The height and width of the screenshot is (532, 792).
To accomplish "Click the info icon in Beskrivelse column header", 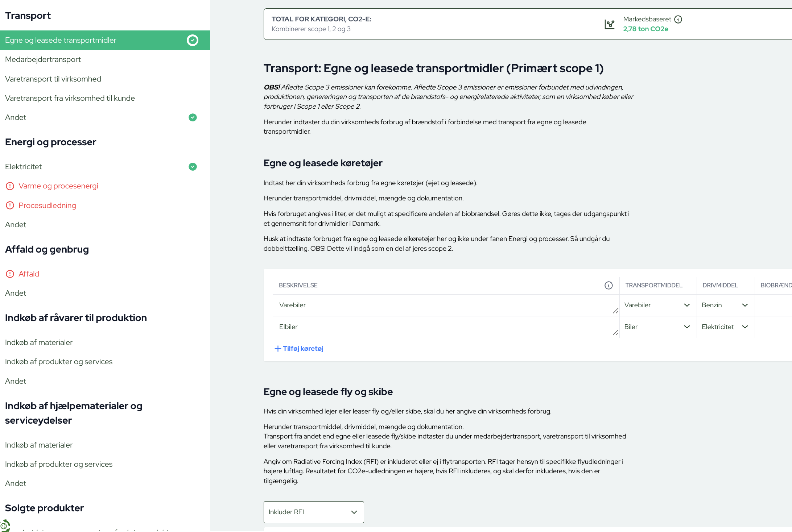I will tap(609, 285).
